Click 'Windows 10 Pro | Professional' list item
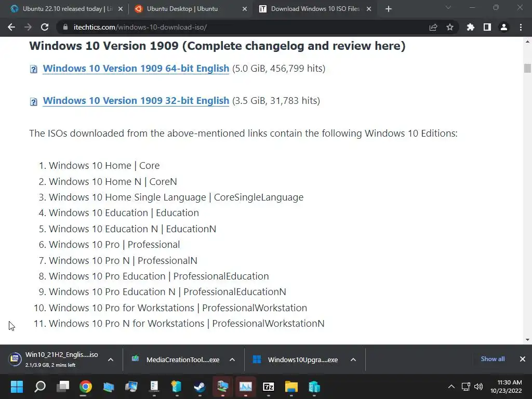Screen dimensions: 532x399 coord(114,245)
